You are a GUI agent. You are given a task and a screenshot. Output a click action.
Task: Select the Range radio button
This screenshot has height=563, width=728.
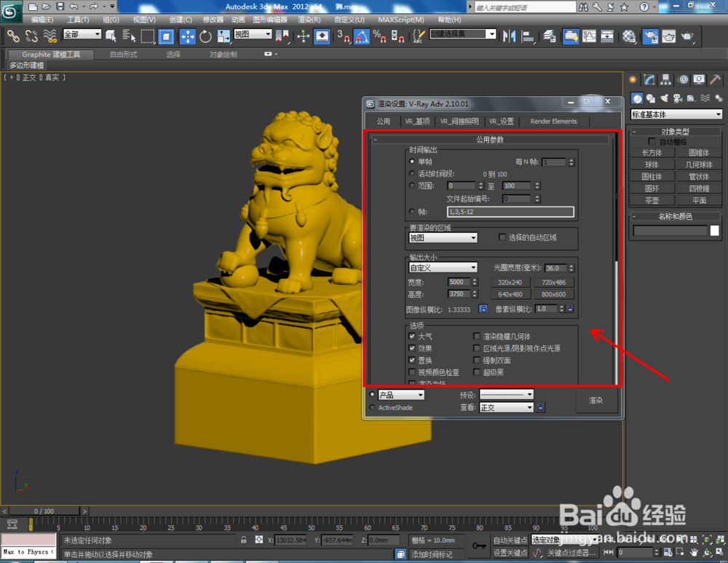click(x=412, y=185)
